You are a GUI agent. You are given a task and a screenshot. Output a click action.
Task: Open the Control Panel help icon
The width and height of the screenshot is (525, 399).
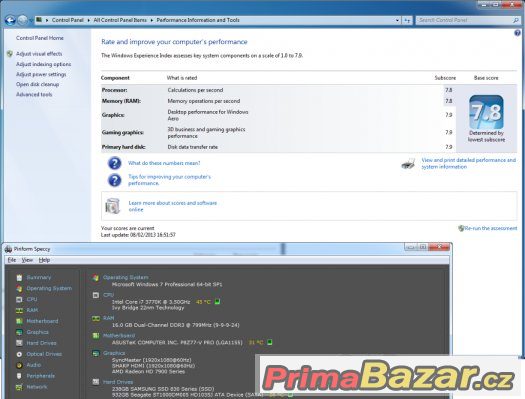517,33
